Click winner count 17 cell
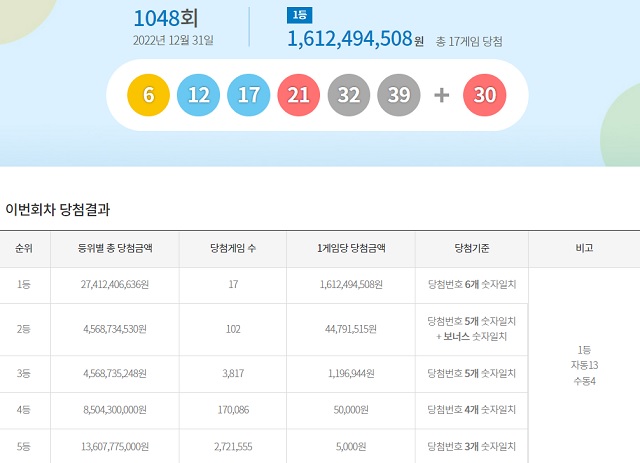The image size is (640, 463). pyautogui.click(x=233, y=285)
